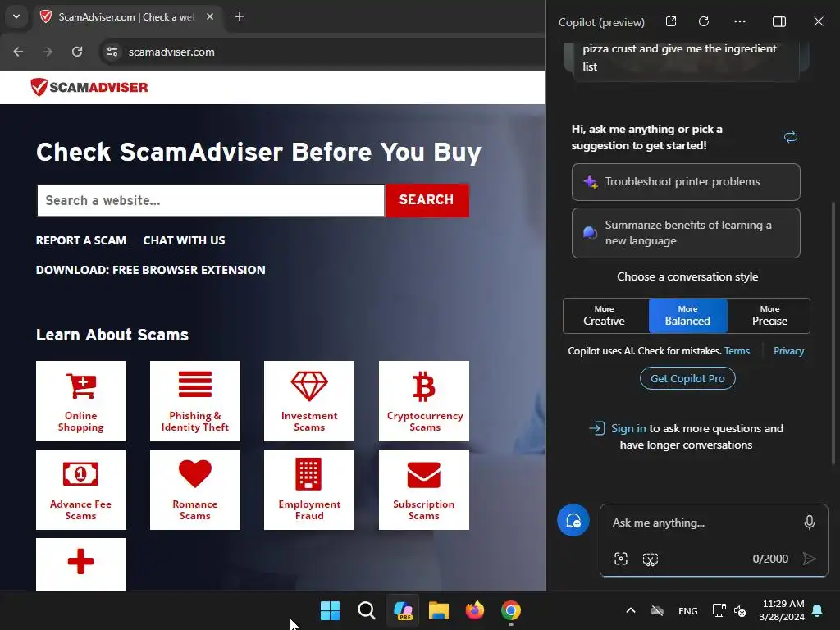Image resolution: width=840 pixels, height=630 pixels.
Task: Open the Online Shopping scam tile
Action: click(x=81, y=400)
